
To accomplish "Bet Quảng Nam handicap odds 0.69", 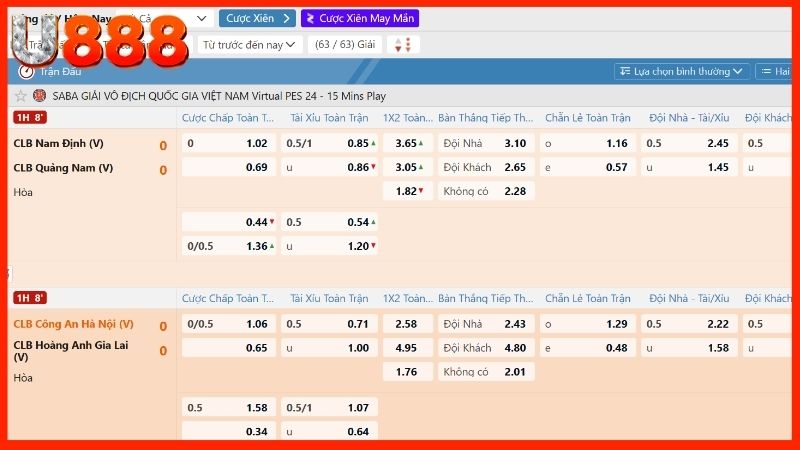I will coord(229,167).
